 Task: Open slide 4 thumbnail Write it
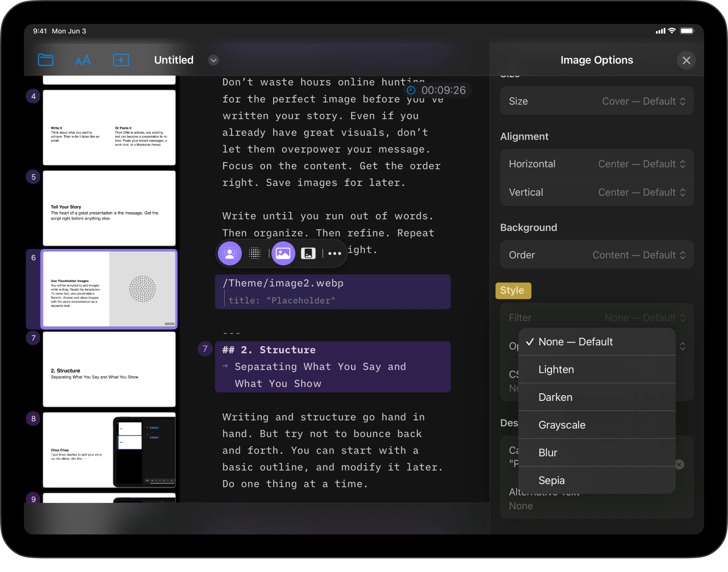[109, 128]
